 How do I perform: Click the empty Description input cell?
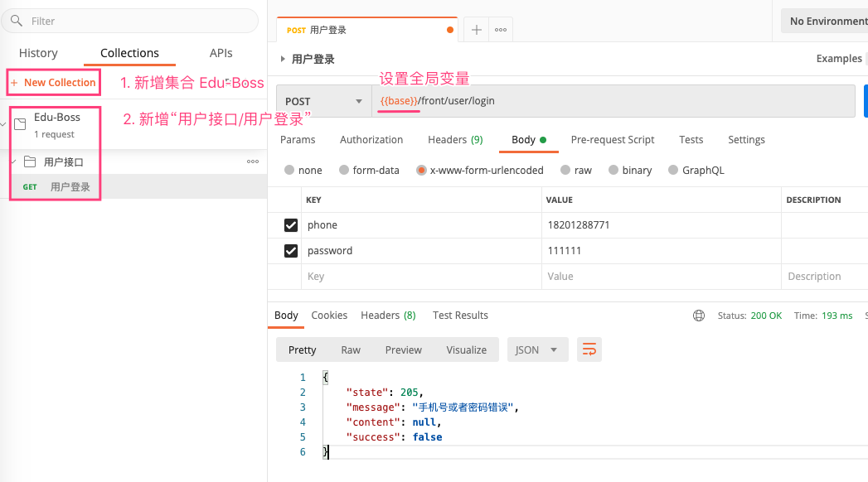click(x=825, y=277)
